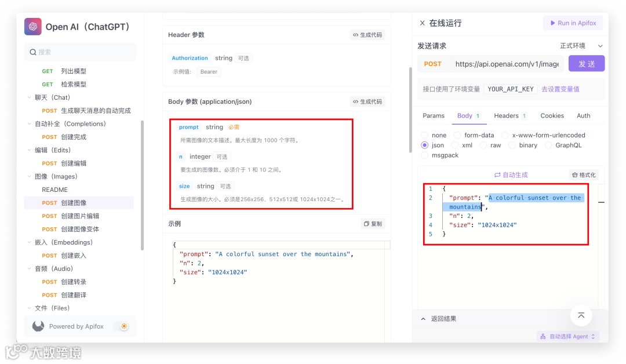Click the 发送 send button
Screen dimensions: 626x364
(587, 64)
